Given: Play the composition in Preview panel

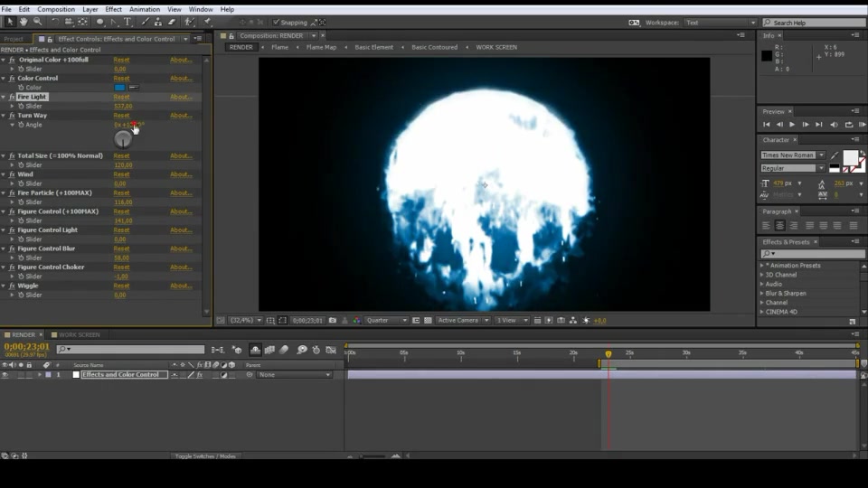Looking at the screenshot, I should pos(792,125).
